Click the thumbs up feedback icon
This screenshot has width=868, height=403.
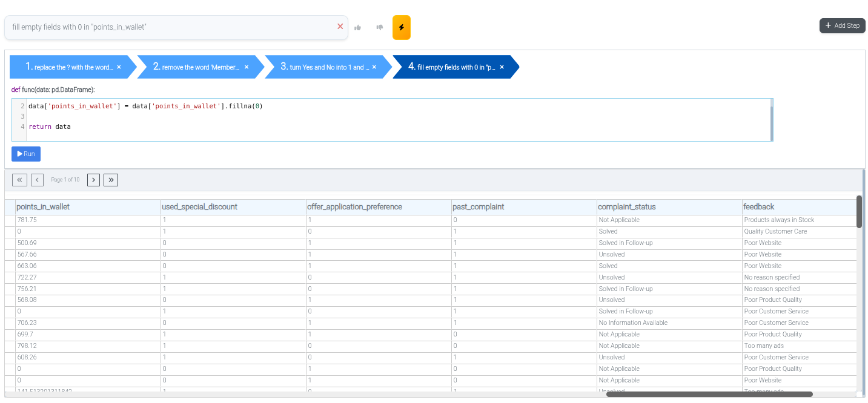tap(358, 27)
